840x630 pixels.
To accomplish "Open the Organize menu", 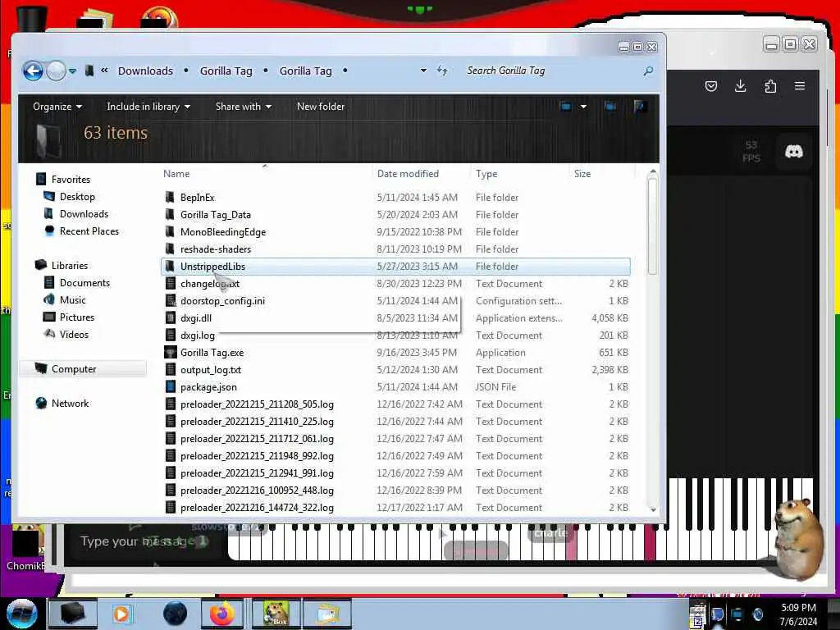I will point(57,107).
